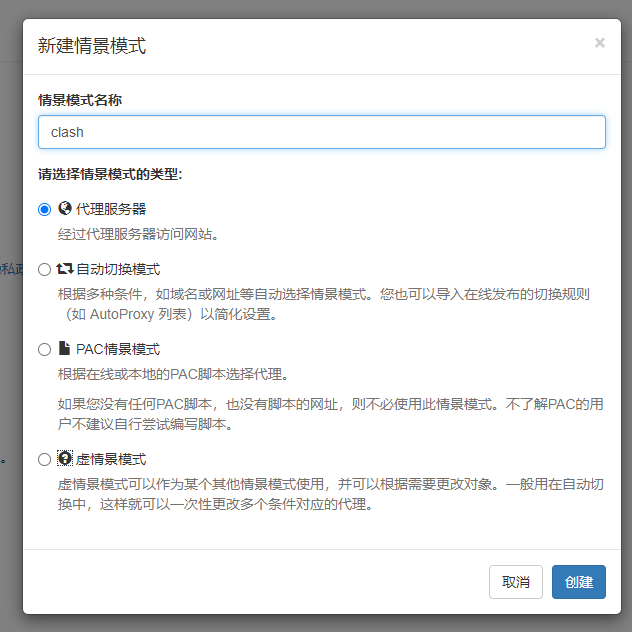
Task: Click the 虚情景模式 label text
Action: pyautogui.click(x=111, y=459)
